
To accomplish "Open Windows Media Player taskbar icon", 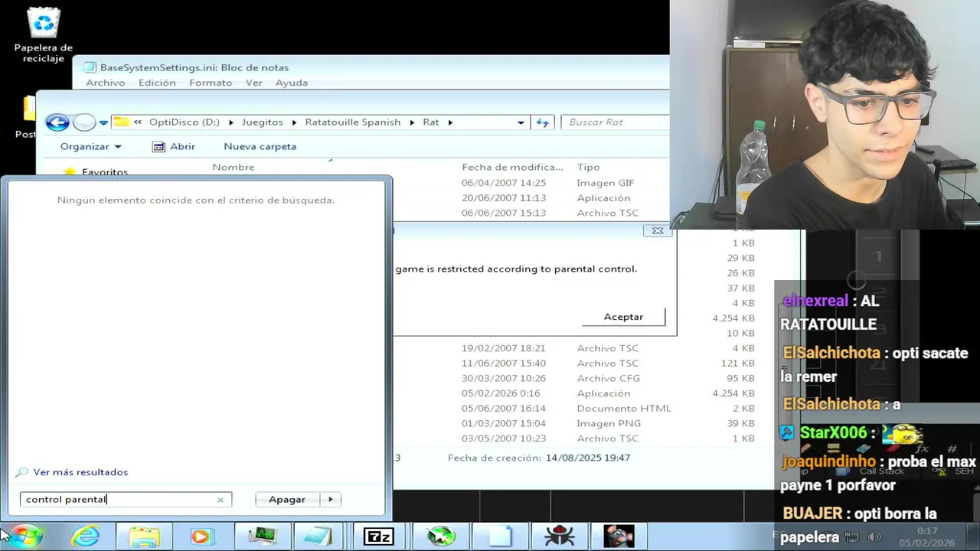I will click(201, 536).
